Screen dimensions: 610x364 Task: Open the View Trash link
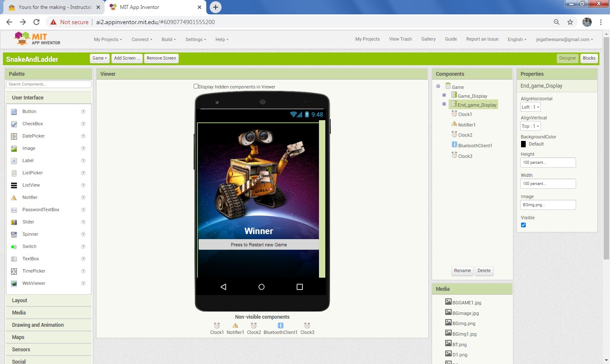[x=400, y=39]
